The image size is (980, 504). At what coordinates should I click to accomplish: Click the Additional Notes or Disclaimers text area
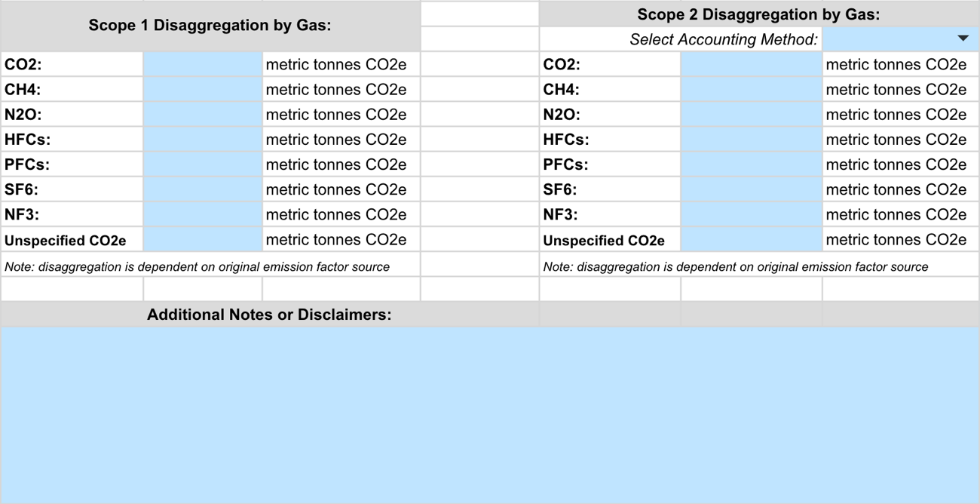coord(490,415)
